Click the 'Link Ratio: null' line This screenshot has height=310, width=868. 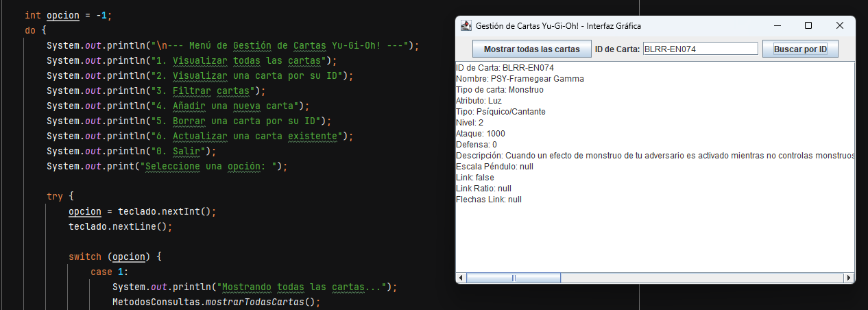(483, 189)
